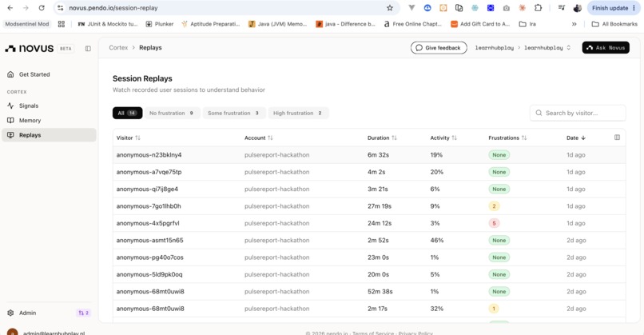The image size is (644, 335).
Task: Open the learnhubplay account switcher dropdown
Action: (x=547, y=48)
